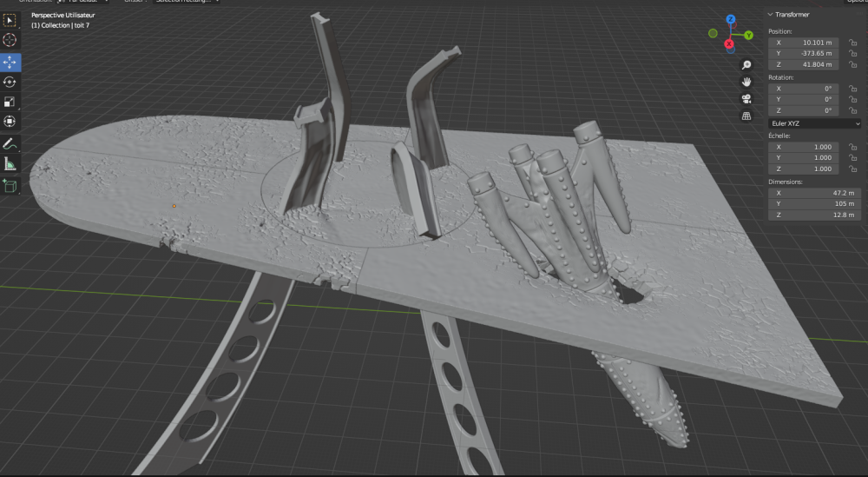The image size is (868, 477).
Task: Click red X axis on navigation gizmo
Action: coord(729,43)
